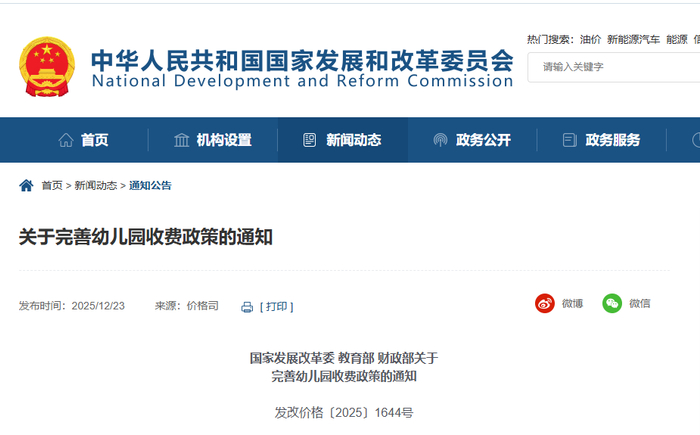
Task: Click the broadcast icon beside 政务公开
Action: pyautogui.click(x=440, y=140)
